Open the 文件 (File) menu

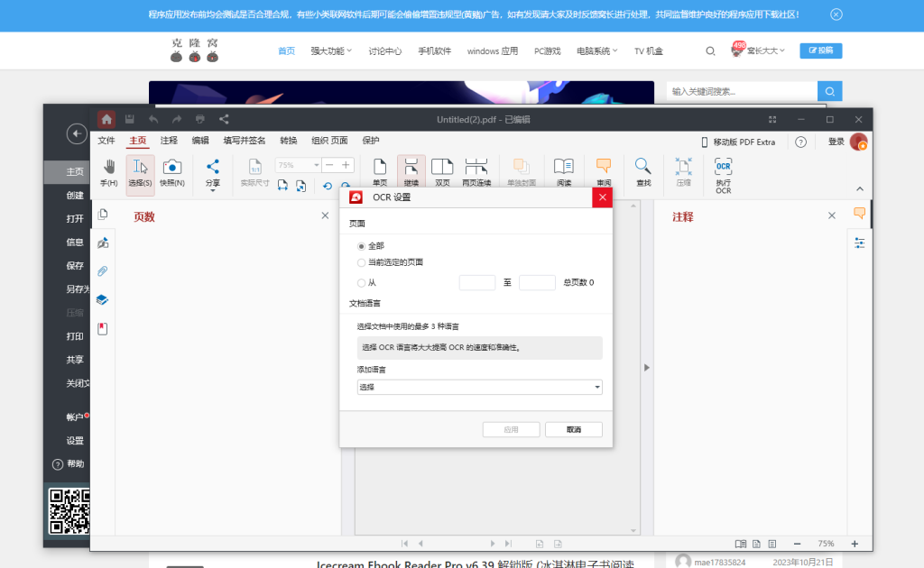[x=106, y=141]
